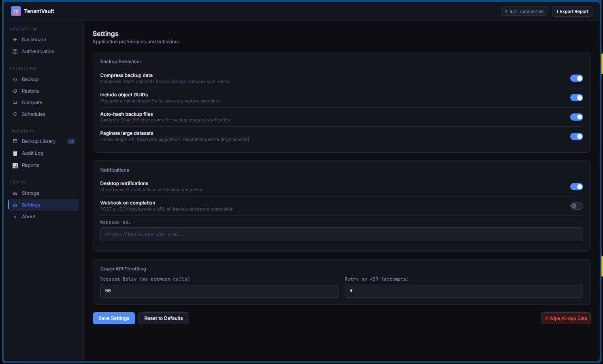Click the Compress backup data label
The height and width of the screenshot is (364, 603).
point(126,75)
